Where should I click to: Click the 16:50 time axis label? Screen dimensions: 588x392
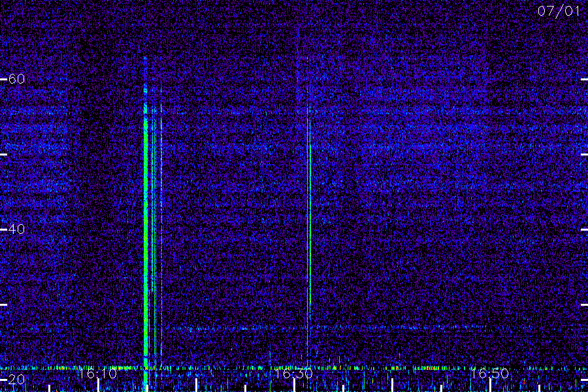pos(489,373)
